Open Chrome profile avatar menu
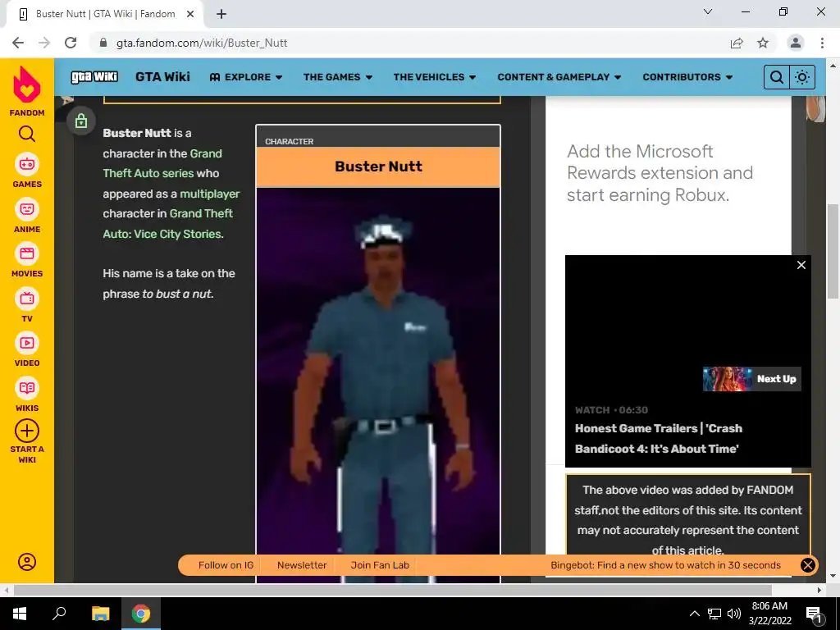Image resolution: width=840 pixels, height=630 pixels. pos(796,43)
